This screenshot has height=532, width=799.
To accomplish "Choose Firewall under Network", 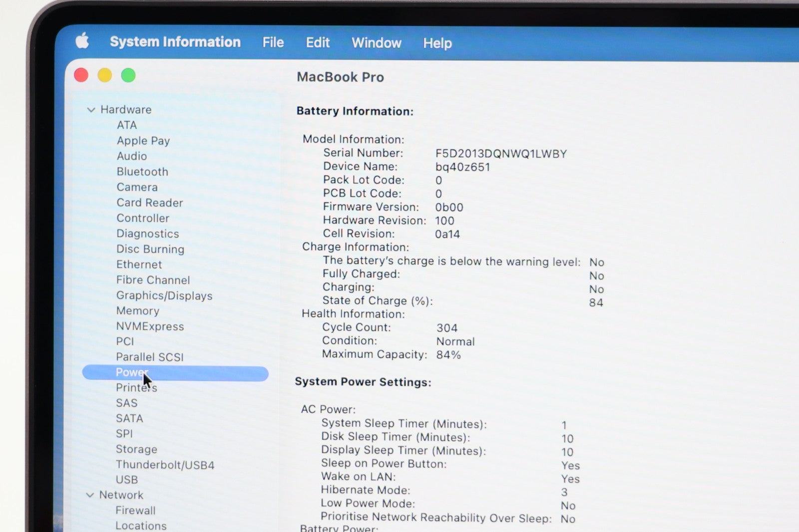I will pyautogui.click(x=135, y=511).
